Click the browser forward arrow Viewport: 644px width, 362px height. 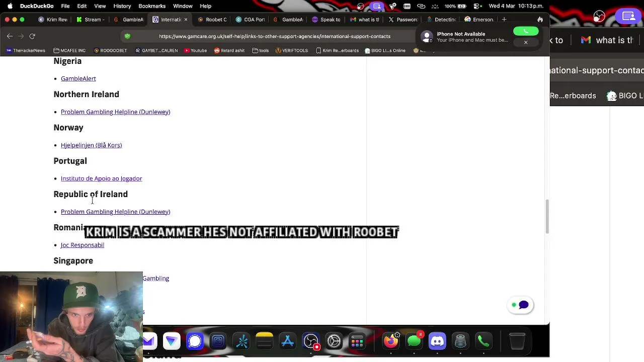(21, 36)
